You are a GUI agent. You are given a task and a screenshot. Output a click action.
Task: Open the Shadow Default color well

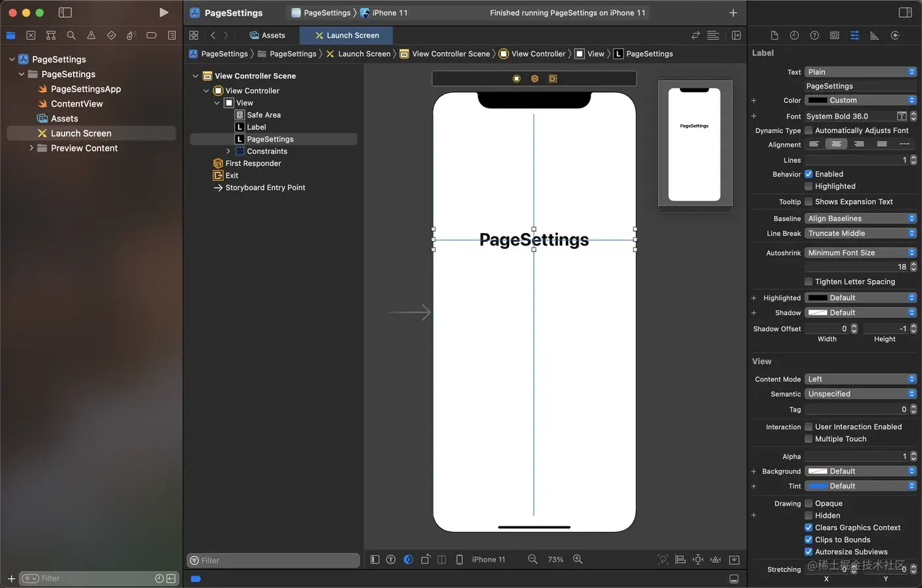pyautogui.click(x=818, y=313)
